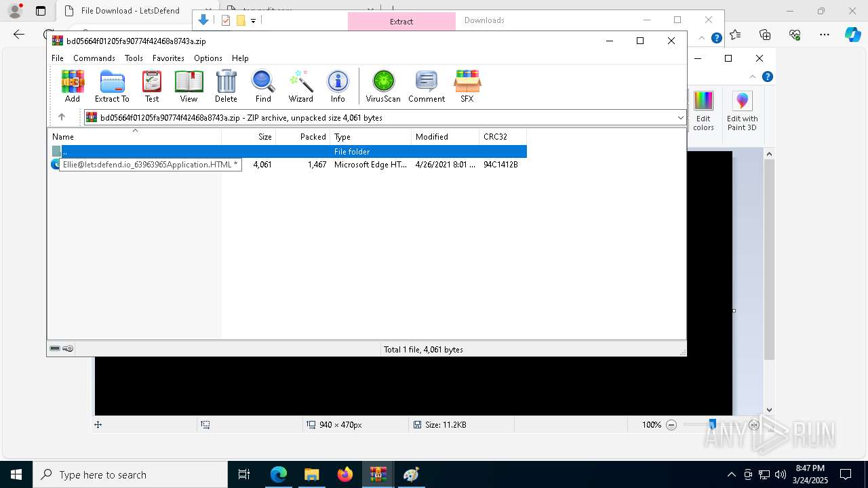Show hidden system tray icons chevron
The image size is (868, 488).
point(731,474)
